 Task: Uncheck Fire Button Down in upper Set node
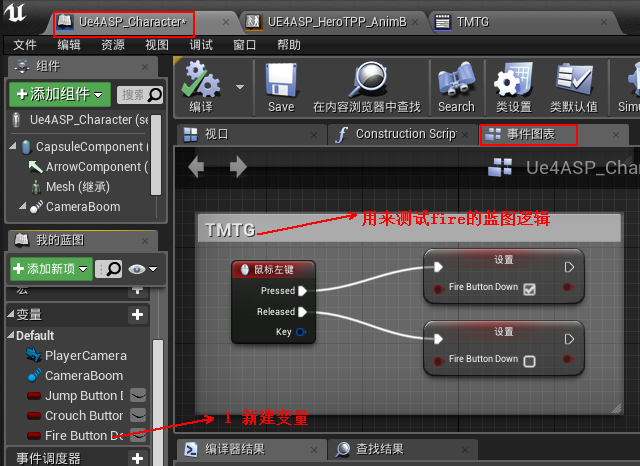[529, 289]
